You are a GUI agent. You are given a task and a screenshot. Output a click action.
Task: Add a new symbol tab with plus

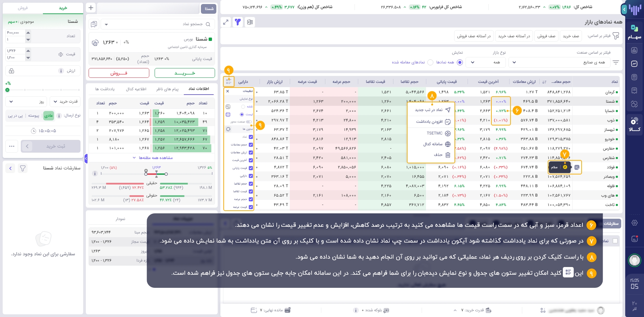coord(91,8)
